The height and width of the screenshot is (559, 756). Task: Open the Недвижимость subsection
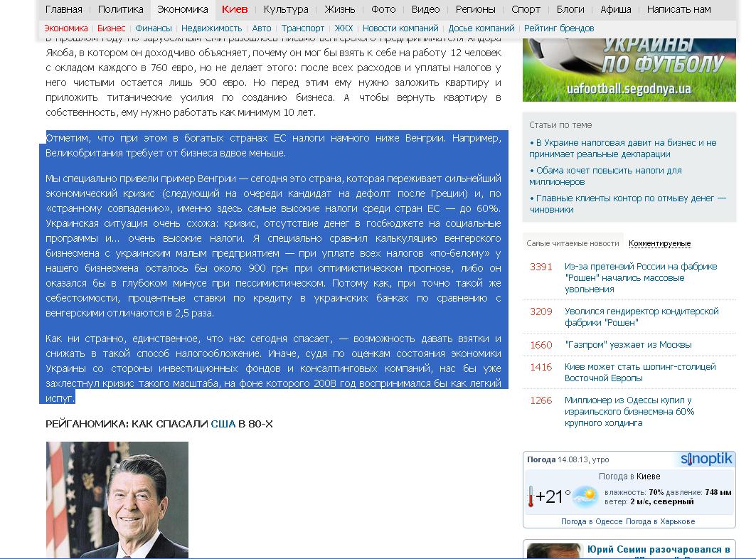point(211,28)
